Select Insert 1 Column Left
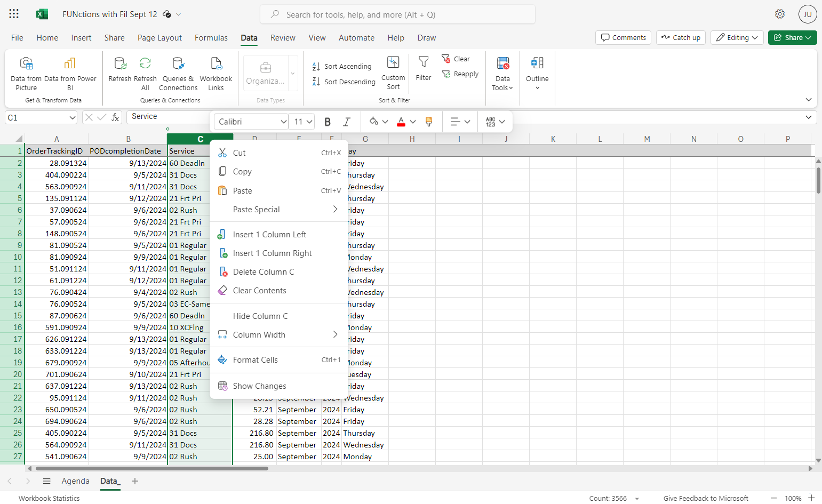The image size is (822, 504). (x=279, y=235)
